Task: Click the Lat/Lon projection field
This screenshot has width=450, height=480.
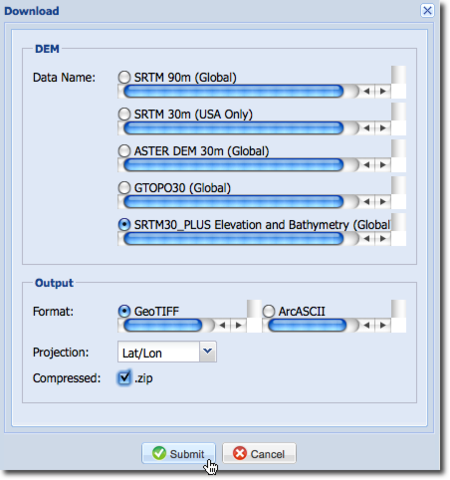Action: [x=159, y=352]
